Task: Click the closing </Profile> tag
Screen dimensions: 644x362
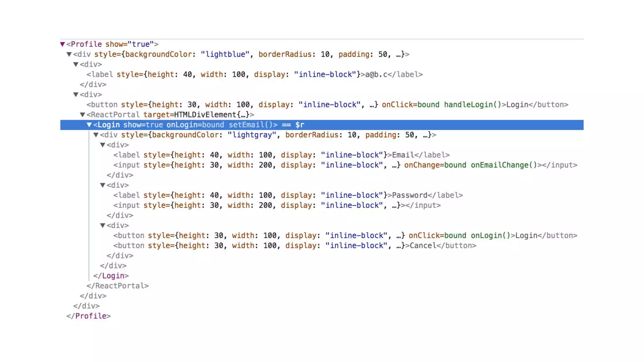Action: (x=88, y=316)
